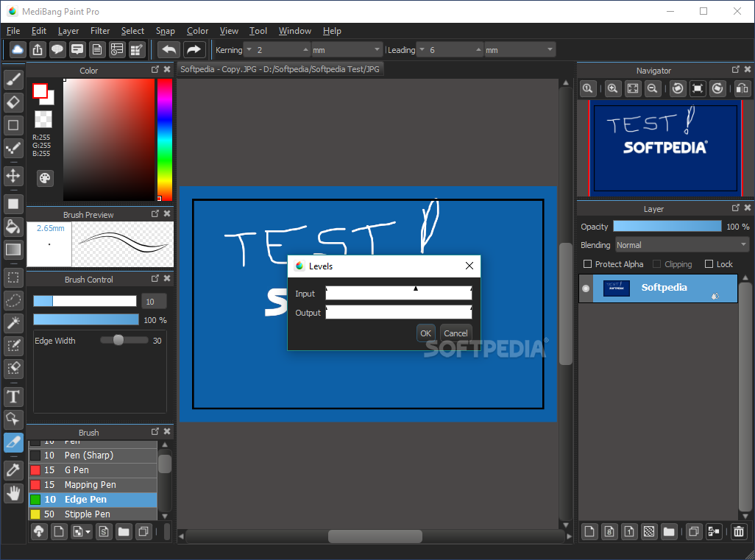The image size is (755, 560).
Task: Select the Bucket fill tool
Action: (x=13, y=227)
